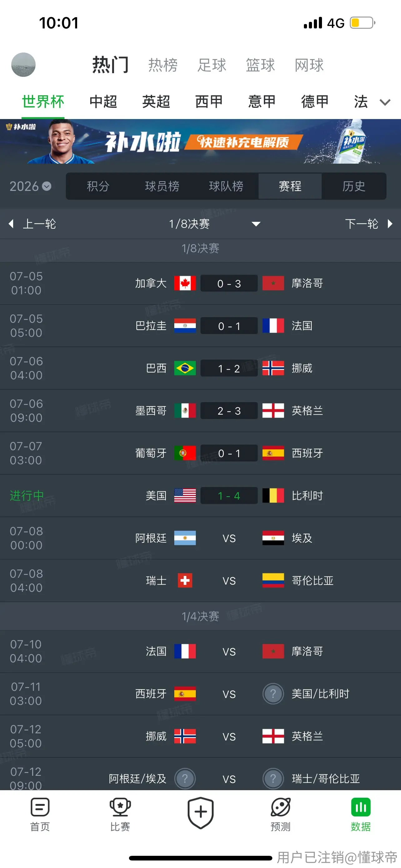Open the user profile avatar
The height and width of the screenshot is (868, 401).
click(x=23, y=65)
